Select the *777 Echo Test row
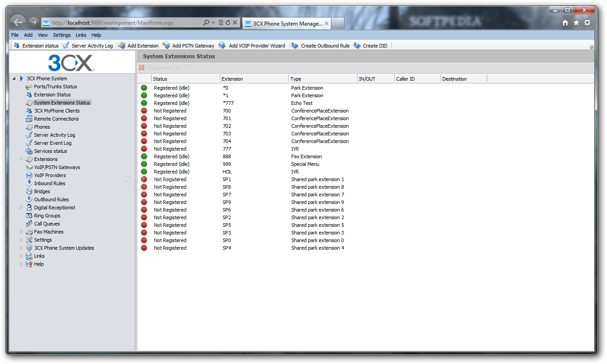This screenshot has width=607, height=364. (365, 103)
